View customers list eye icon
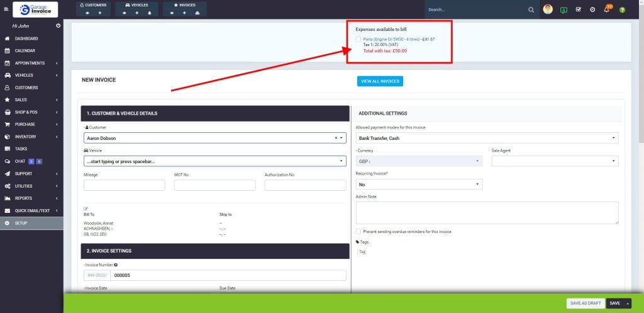Screen dimensions: 644x313 point(87,13)
